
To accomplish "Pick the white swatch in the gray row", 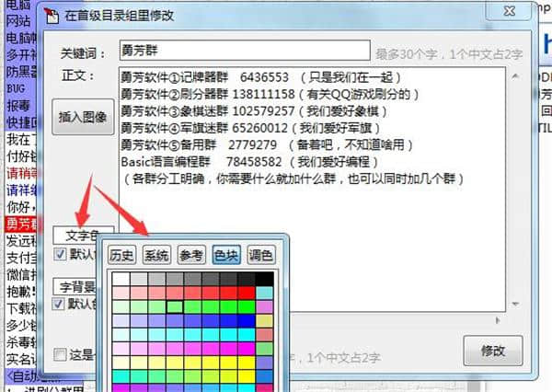I will [121, 279].
